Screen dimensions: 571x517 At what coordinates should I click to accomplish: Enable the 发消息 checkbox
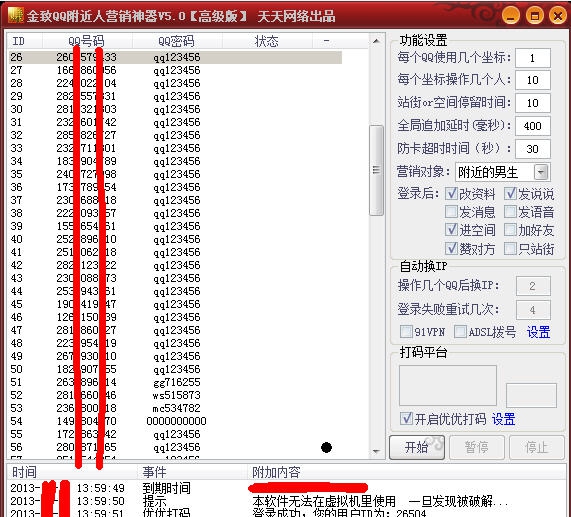pyautogui.click(x=452, y=212)
